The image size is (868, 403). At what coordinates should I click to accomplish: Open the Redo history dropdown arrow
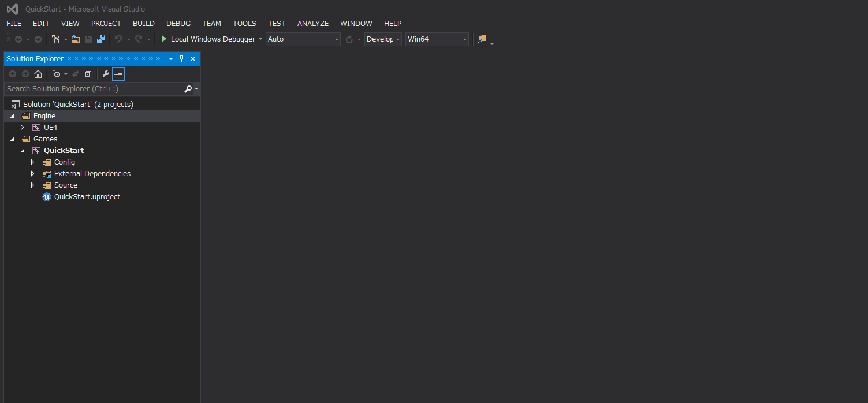(148, 39)
